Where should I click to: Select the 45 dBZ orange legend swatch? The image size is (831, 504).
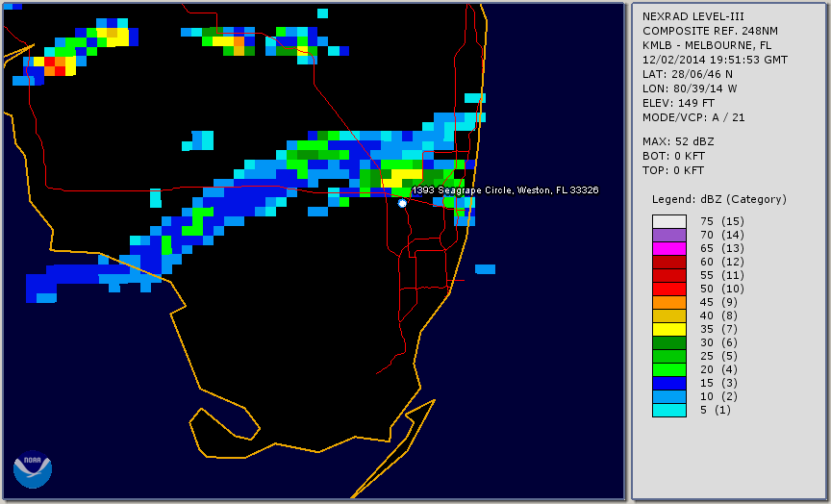[669, 303]
